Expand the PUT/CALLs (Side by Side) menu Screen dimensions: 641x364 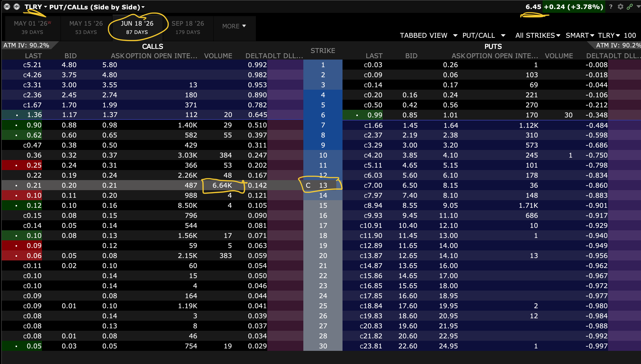[97, 7]
